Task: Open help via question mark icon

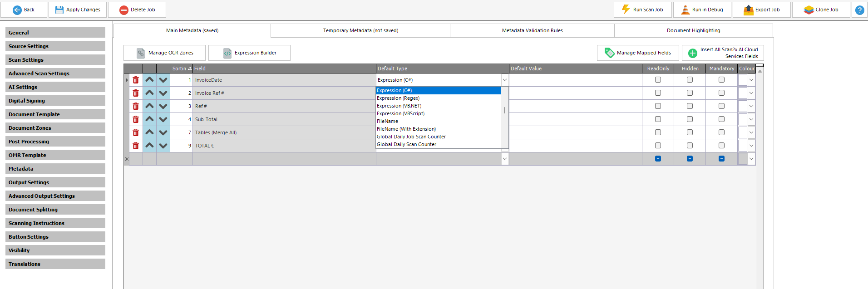Action: (859, 10)
